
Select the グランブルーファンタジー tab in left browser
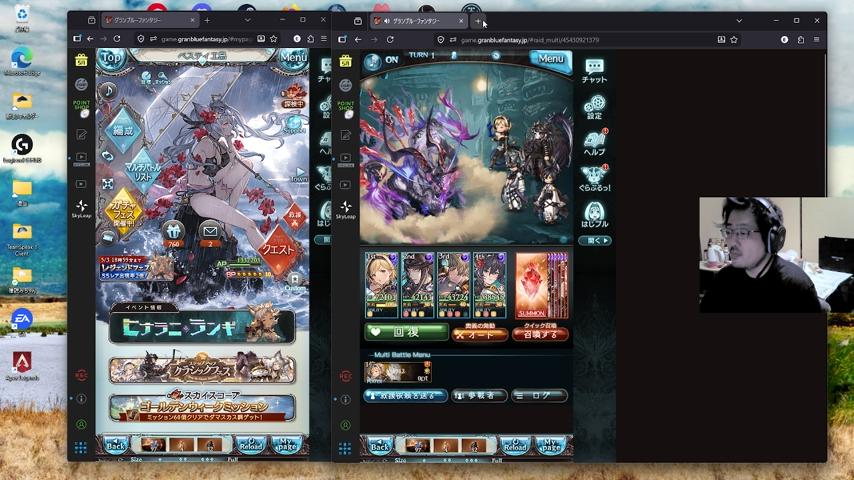pyautogui.click(x=149, y=21)
